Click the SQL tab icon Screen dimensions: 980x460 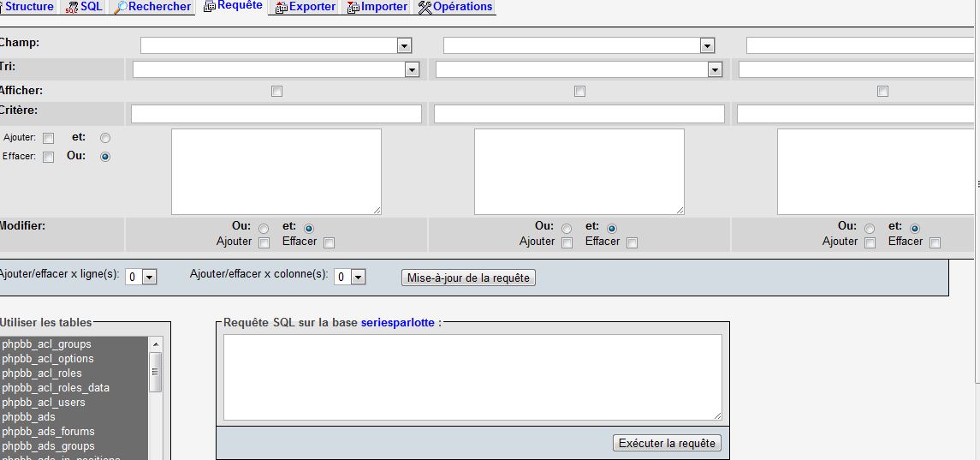click(x=72, y=7)
